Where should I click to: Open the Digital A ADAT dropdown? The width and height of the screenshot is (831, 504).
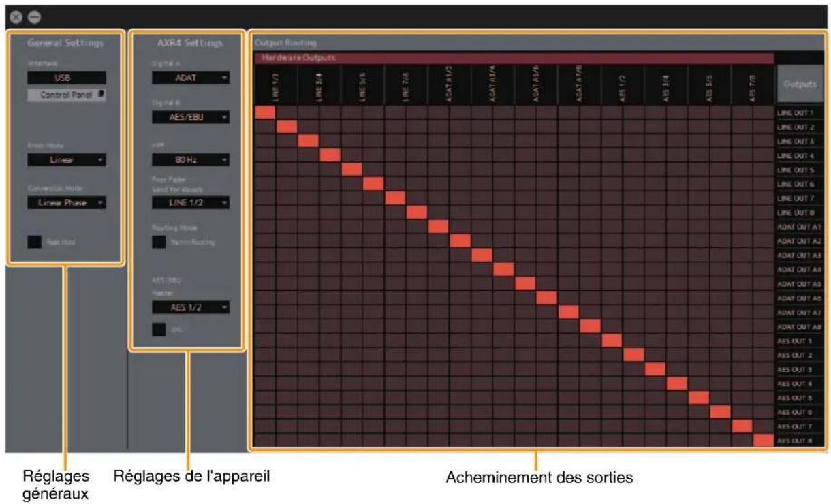pyautogui.click(x=191, y=78)
